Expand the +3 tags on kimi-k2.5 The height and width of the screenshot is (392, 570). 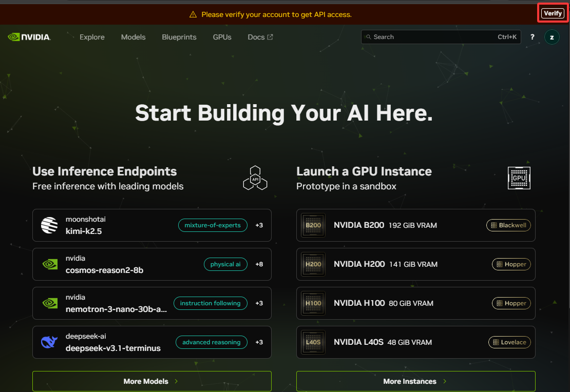click(259, 225)
